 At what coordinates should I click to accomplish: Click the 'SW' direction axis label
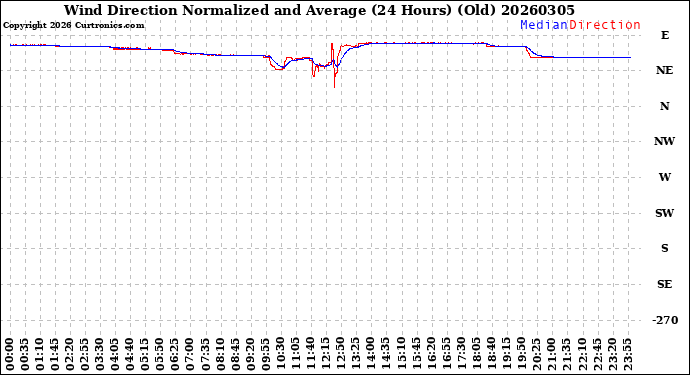tap(664, 213)
